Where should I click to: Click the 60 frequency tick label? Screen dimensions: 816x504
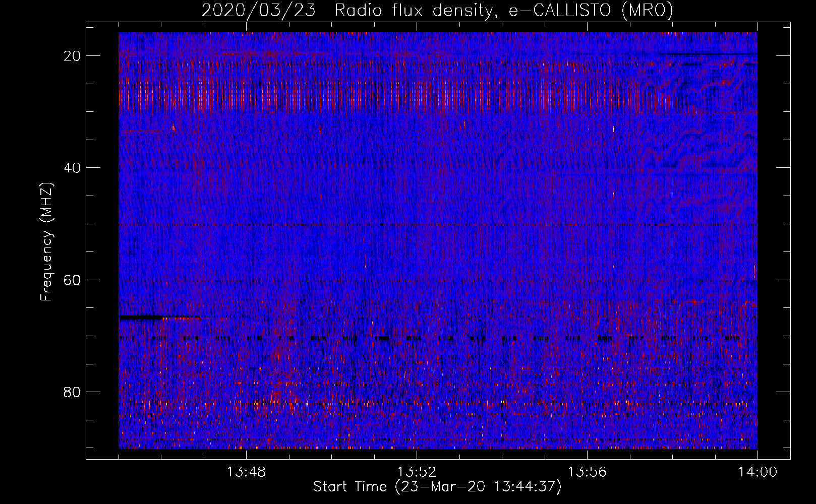pos(73,280)
